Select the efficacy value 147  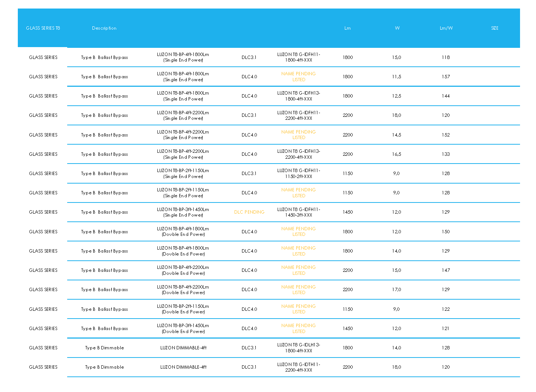[x=446, y=270]
